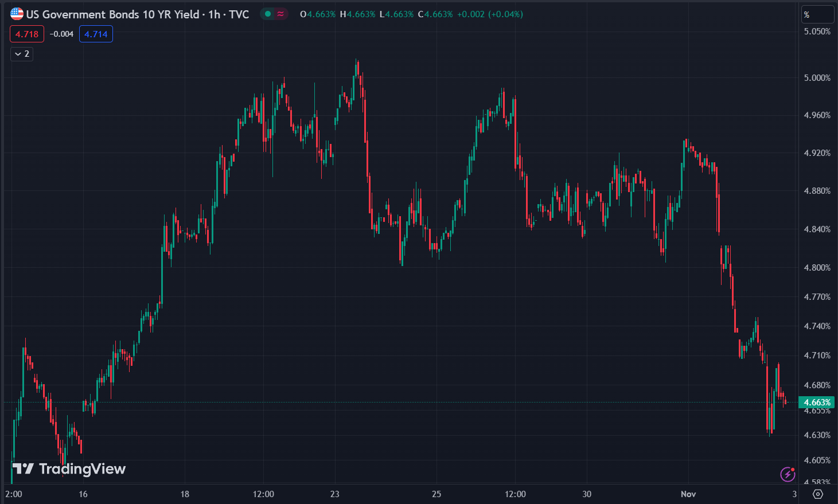Click the green market status dot
This screenshot has height=504, width=838.
click(267, 14)
